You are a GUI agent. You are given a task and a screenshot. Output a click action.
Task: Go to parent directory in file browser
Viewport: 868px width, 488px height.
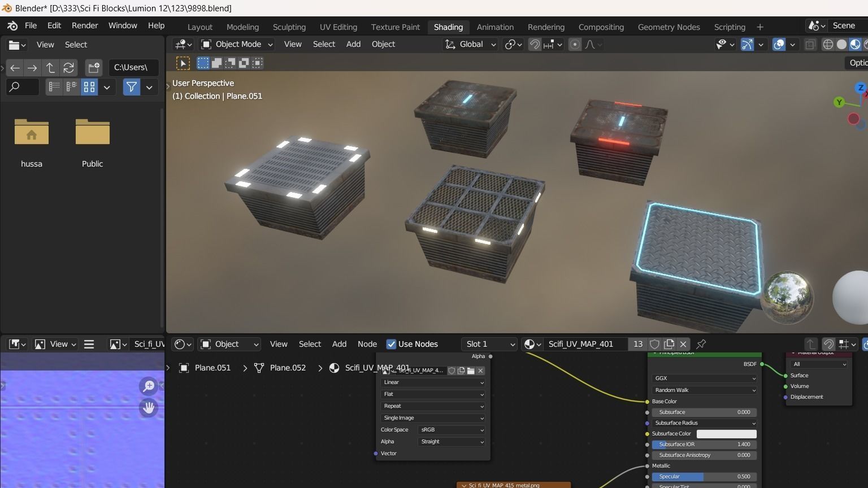tap(50, 68)
